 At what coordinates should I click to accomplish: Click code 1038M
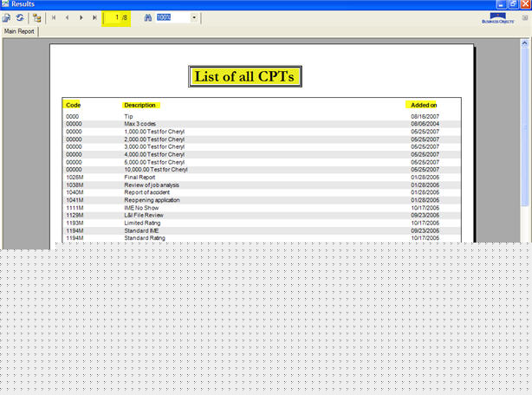(x=75, y=185)
